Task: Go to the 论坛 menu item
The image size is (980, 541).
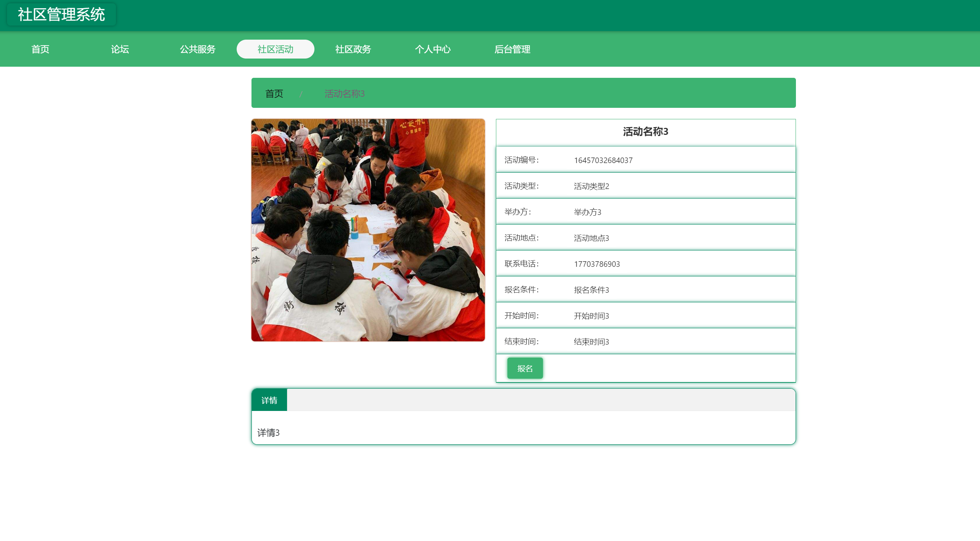Action: tap(120, 49)
